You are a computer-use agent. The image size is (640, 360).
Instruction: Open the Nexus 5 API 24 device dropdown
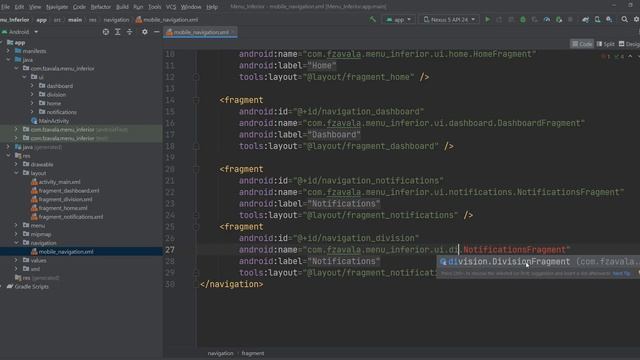[x=449, y=20]
